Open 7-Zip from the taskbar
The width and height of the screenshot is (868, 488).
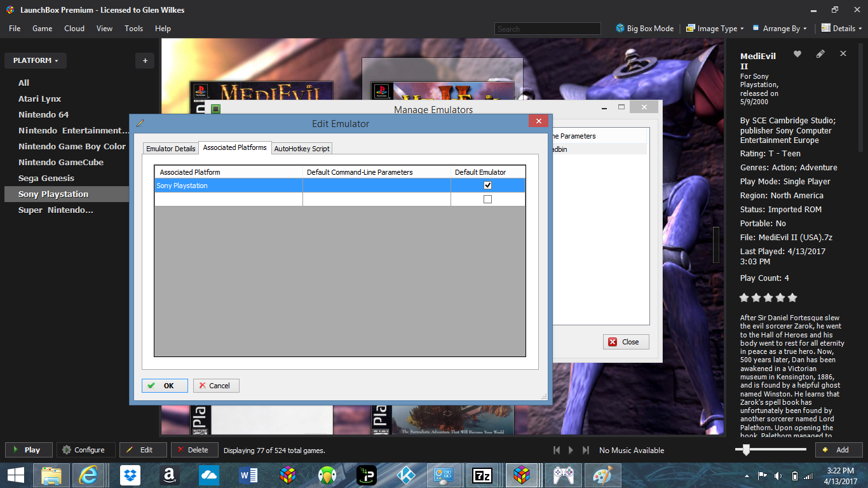tap(483, 475)
